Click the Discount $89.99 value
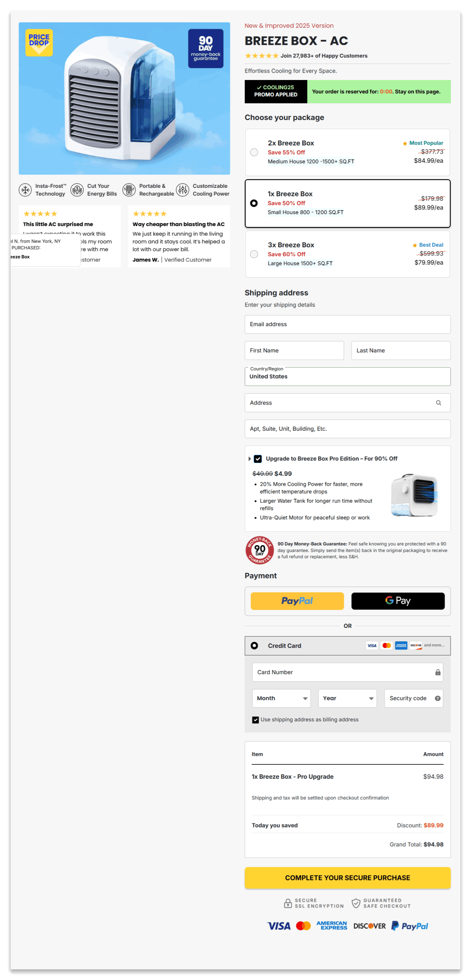 click(x=433, y=825)
